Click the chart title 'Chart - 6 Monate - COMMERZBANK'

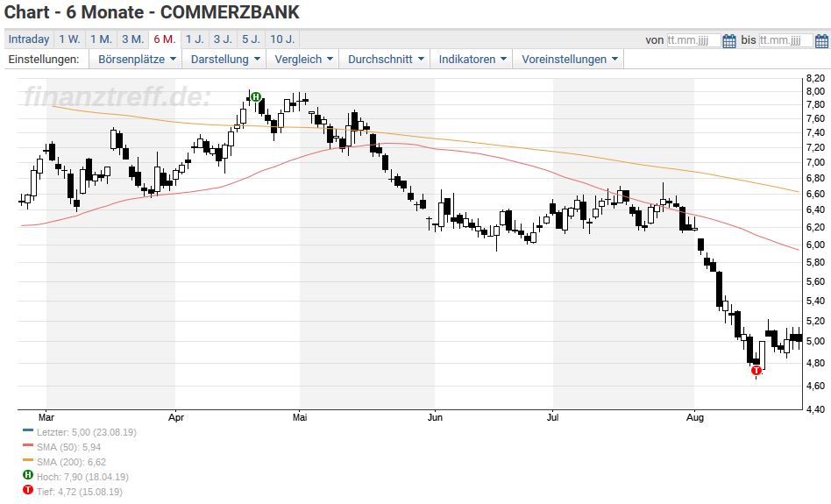coord(152,12)
